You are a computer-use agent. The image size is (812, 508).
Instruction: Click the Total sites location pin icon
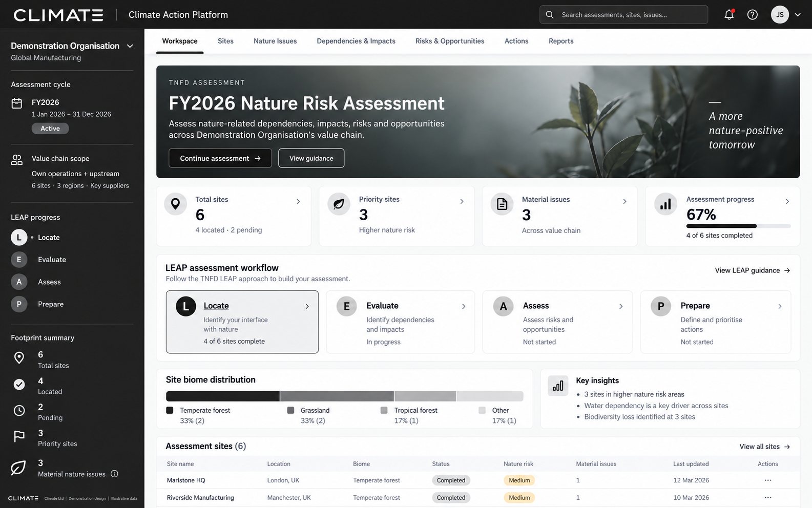point(175,204)
